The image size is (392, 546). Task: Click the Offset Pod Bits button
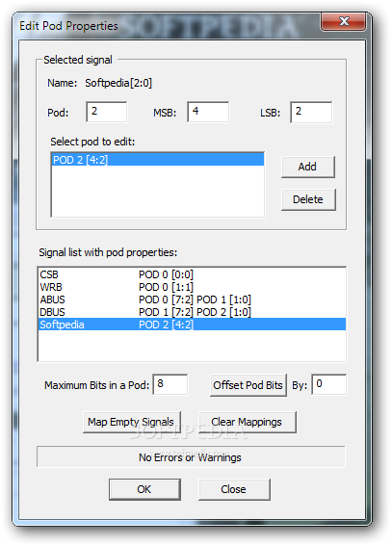[x=248, y=385]
